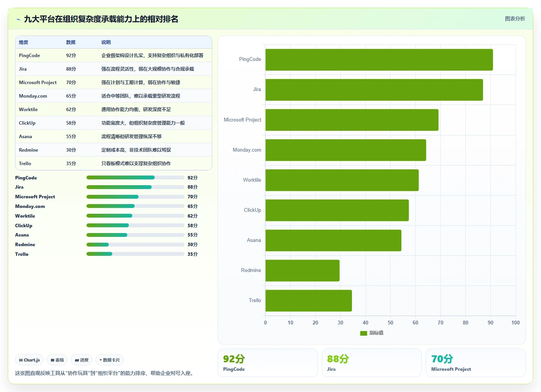Click the Asana bar in chart
This screenshot has width=541, height=392.
333,240
